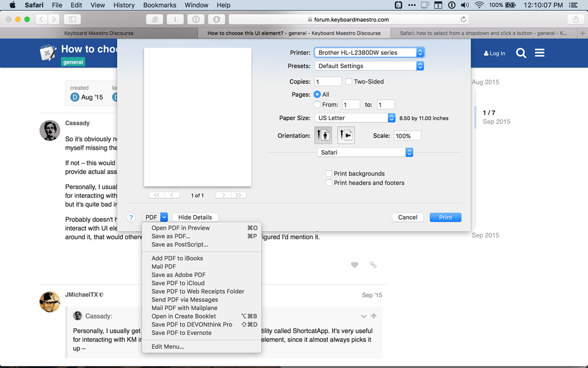The height and width of the screenshot is (368, 588).
Task: Open the Printer dropdown
Action: [x=369, y=52]
